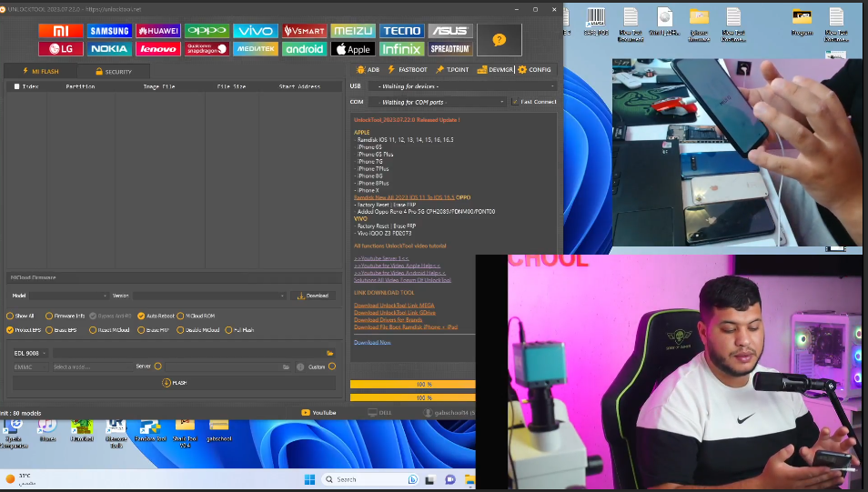Image resolution: width=868 pixels, height=492 pixels.
Task: Browse folder in the Server path field
Action: click(287, 366)
